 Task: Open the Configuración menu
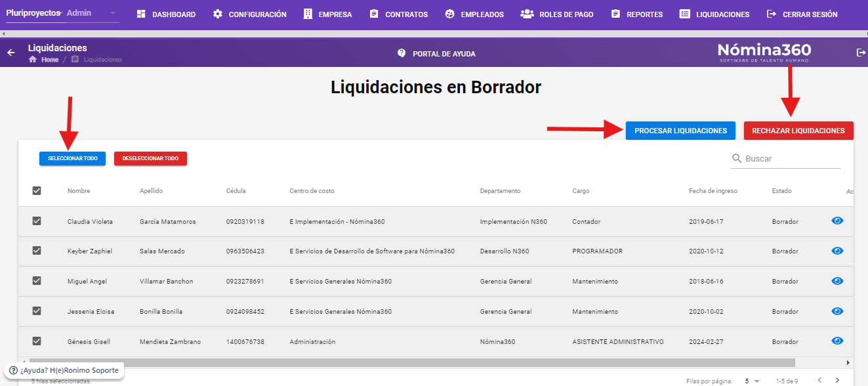click(250, 14)
